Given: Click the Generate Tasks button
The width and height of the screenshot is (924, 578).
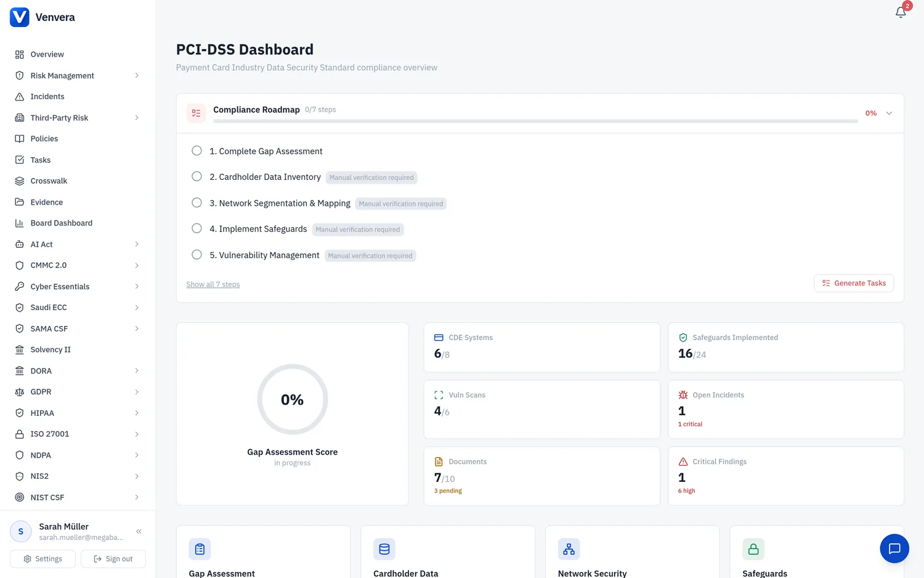Looking at the screenshot, I should 854,283.
